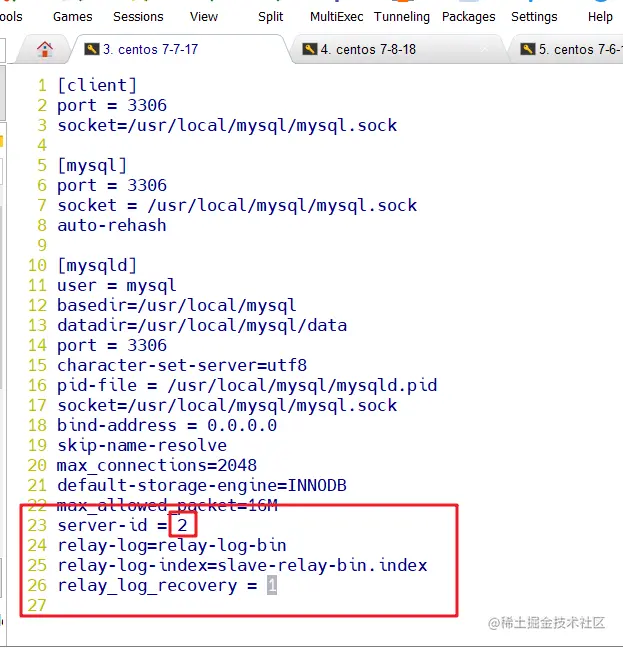Click line 3 socket=/usr/local/mysql/mysql.sock
This screenshot has height=648, width=623.
click(227, 126)
